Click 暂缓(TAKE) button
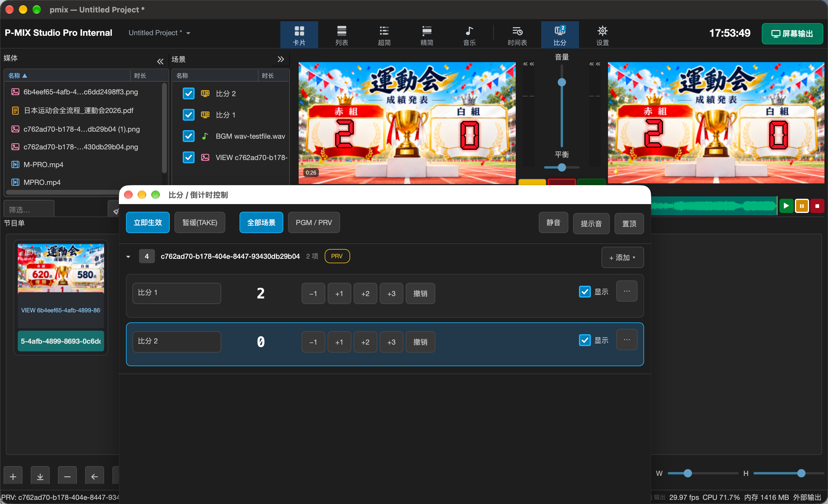 click(200, 222)
